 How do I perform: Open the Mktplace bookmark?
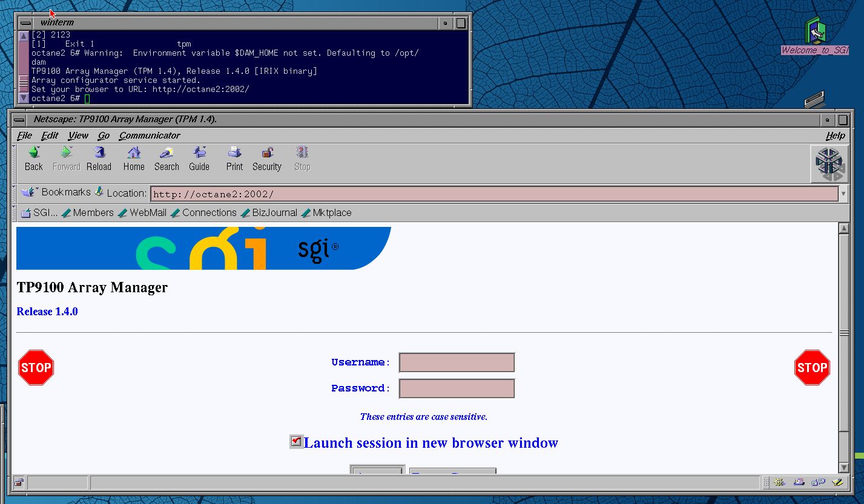tap(326, 213)
